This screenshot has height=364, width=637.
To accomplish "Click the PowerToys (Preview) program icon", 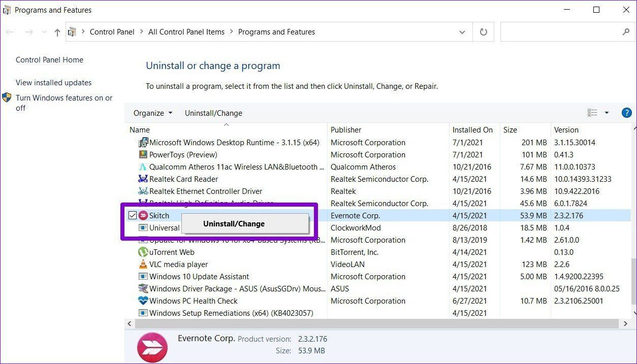I will click(143, 155).
